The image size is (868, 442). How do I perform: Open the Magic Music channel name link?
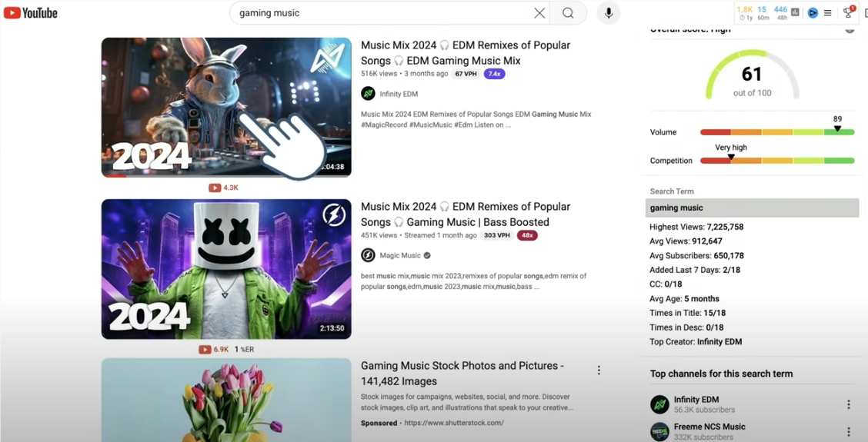[400, 255]
